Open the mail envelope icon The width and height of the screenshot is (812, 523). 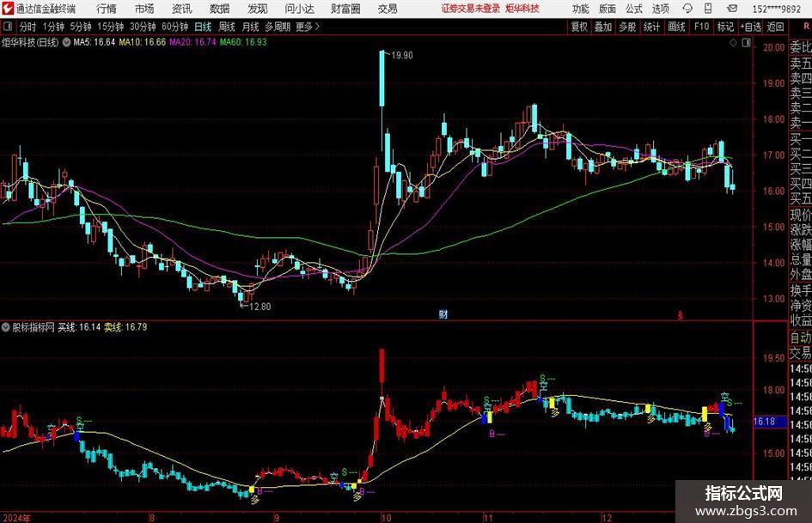pos(732,9)
